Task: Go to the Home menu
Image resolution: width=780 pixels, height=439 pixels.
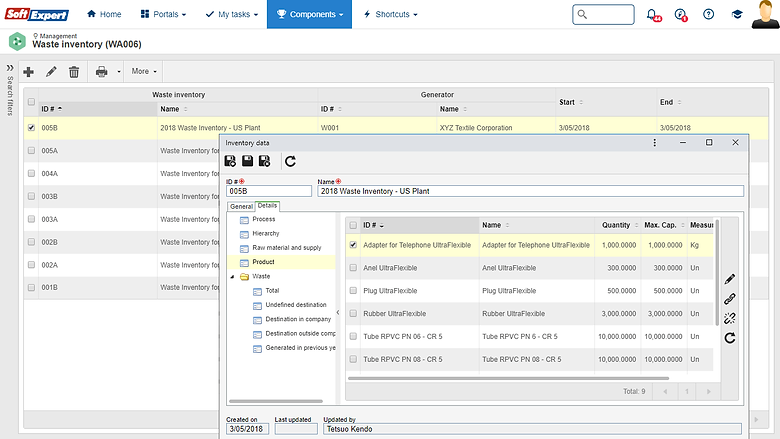Action: 104,14
